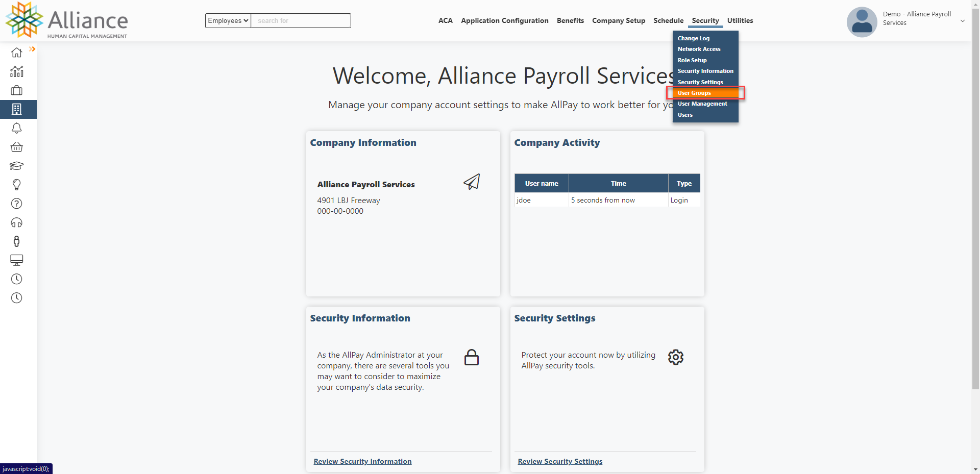980x474 pixels.
Task: Click the scrollbar down arrow
Action: point(975,469)
